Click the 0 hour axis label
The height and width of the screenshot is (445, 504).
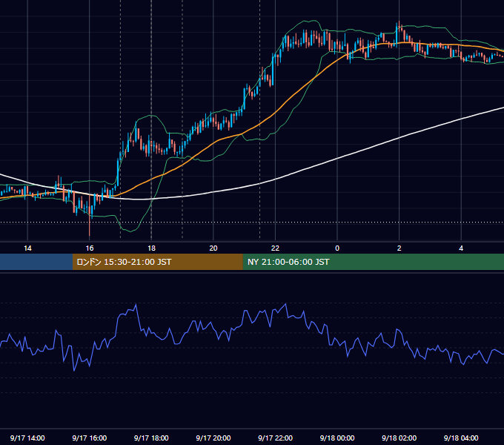[337, 248]
